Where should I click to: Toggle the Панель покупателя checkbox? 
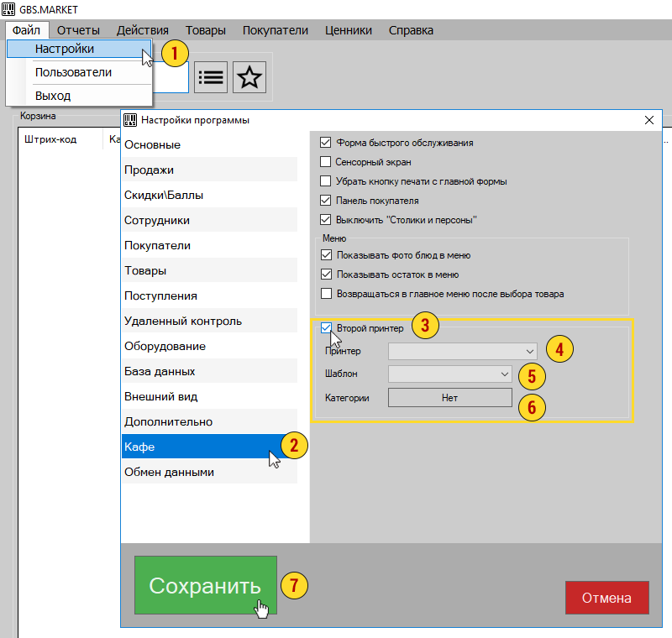(325, 201)
